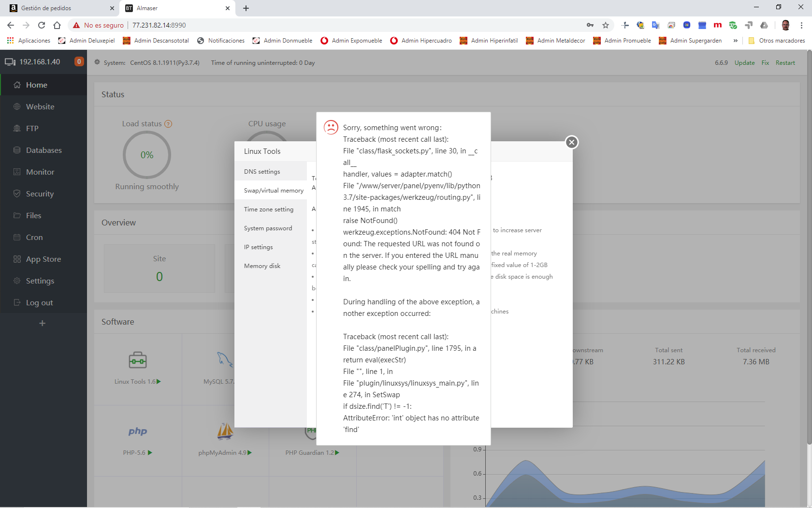The width and height of the screenshot is (812, 508).
Task: Open the Admin Deluxepiel bookmark
Action: pos(87,41)
